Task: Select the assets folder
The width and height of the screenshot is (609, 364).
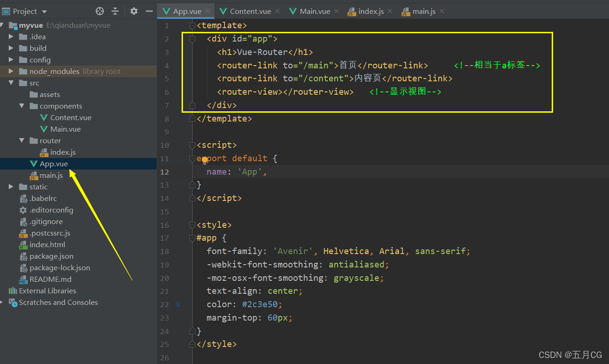Action: pos(50,95)
